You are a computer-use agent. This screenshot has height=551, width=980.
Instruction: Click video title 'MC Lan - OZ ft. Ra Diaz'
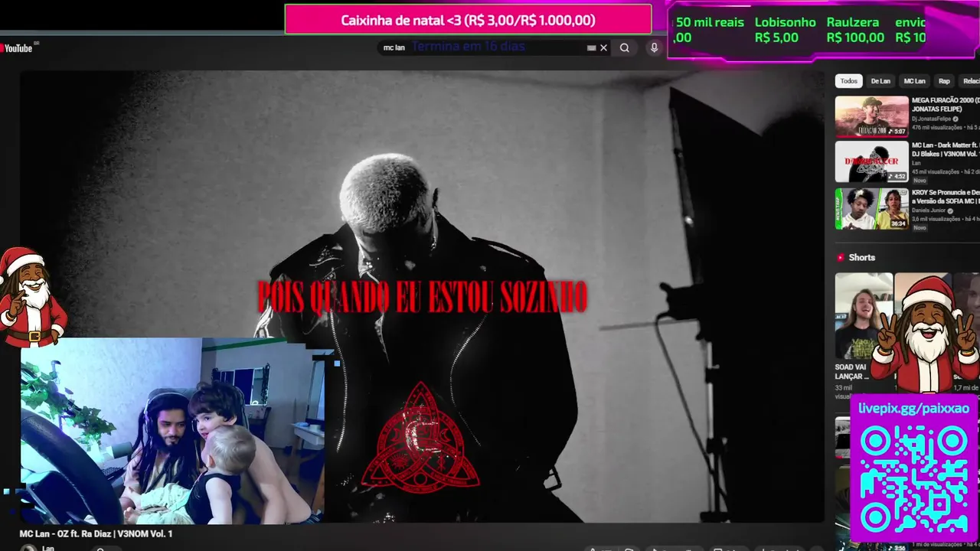(96, 534)
